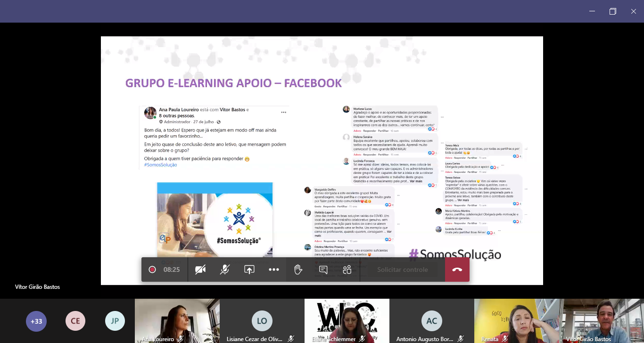Click Ana Paula Loureiro's profile picture
Viewport: 644px width, 343px height.
(150, 113)
